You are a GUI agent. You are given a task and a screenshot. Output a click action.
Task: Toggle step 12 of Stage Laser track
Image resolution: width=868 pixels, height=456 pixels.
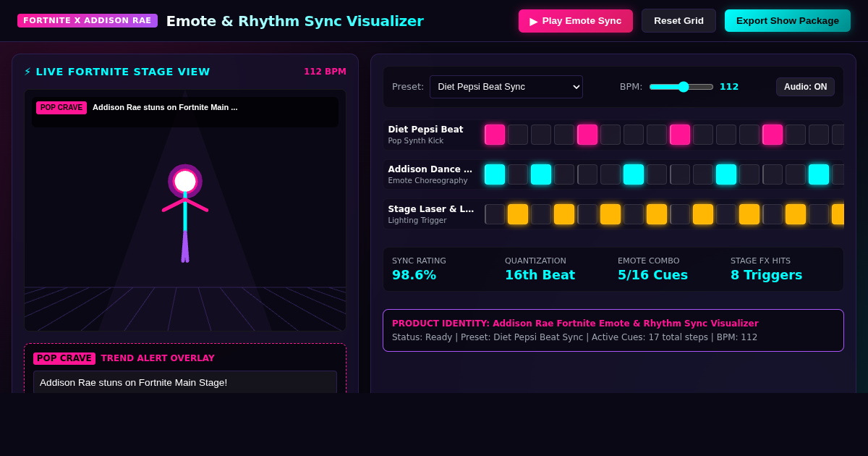pyautogui.click(x=749, y=214)
